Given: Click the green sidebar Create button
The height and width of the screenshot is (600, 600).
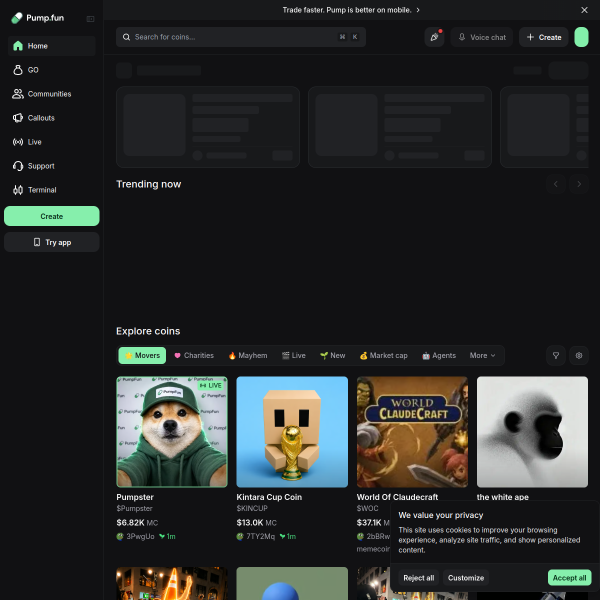Looking at the screenshot, I should coord(52,216).
